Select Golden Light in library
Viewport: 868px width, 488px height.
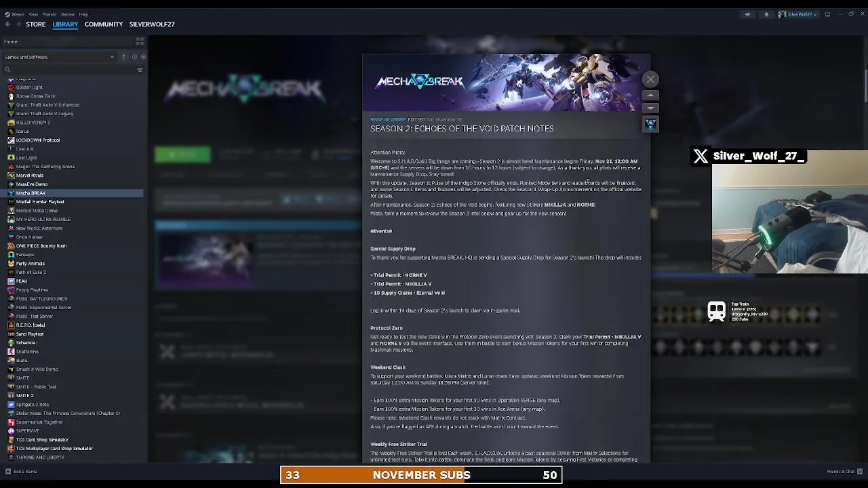[29, 87]
